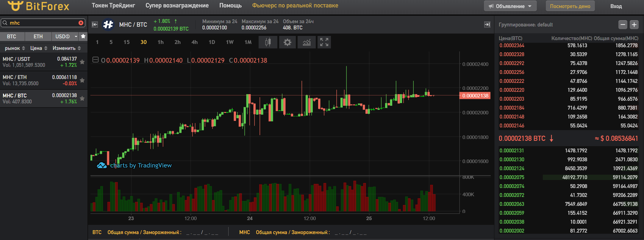Click the 48192.7710 quantity in order book

coord(575,177)
